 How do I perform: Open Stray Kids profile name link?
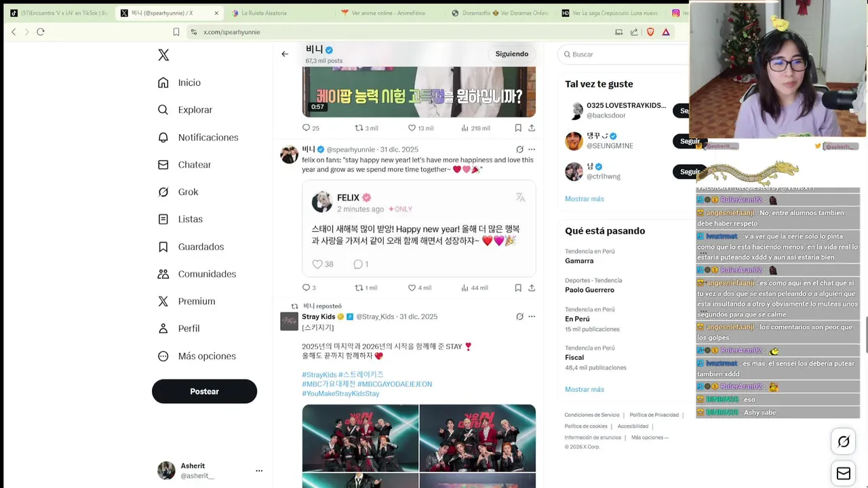click(x=319, y=317)
